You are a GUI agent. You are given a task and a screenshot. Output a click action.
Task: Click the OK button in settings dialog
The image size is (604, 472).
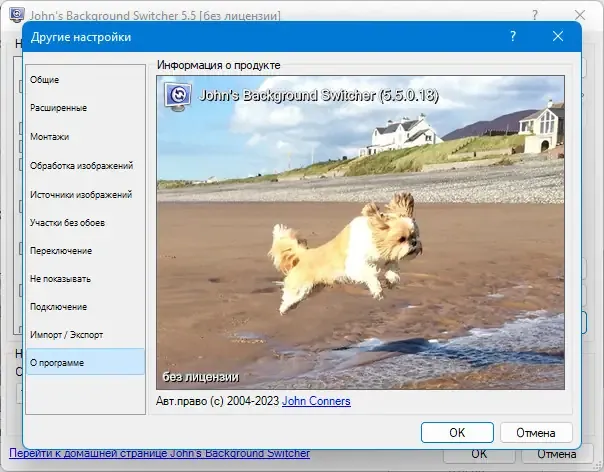[457, 432]
